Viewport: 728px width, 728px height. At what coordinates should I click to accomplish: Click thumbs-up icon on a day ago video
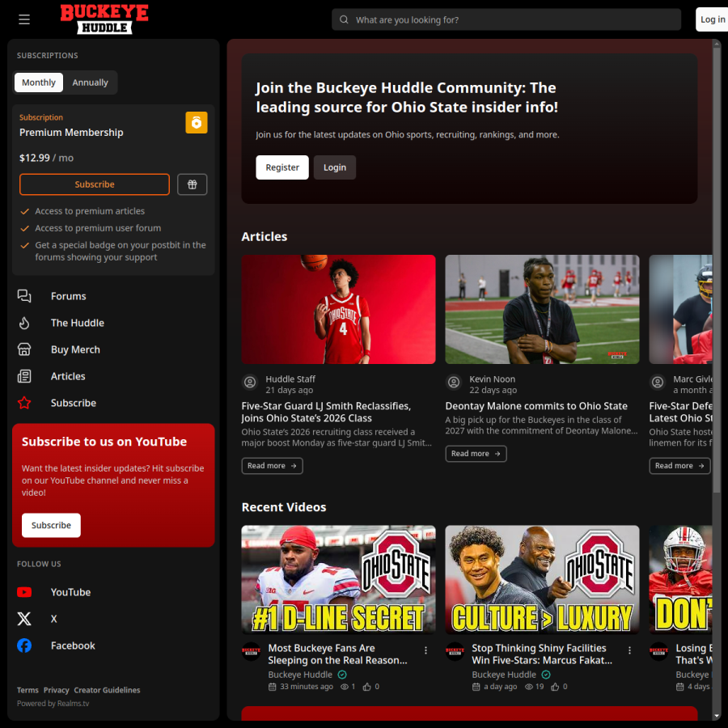555,687
